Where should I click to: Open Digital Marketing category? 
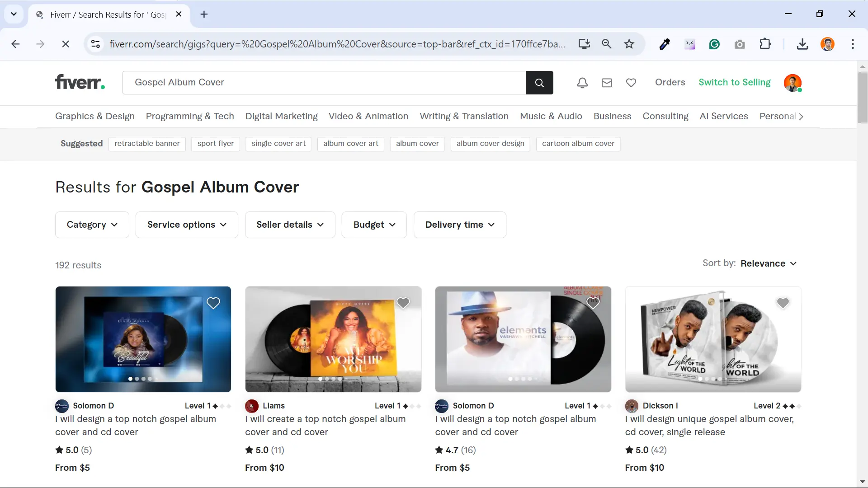point(281,116)
